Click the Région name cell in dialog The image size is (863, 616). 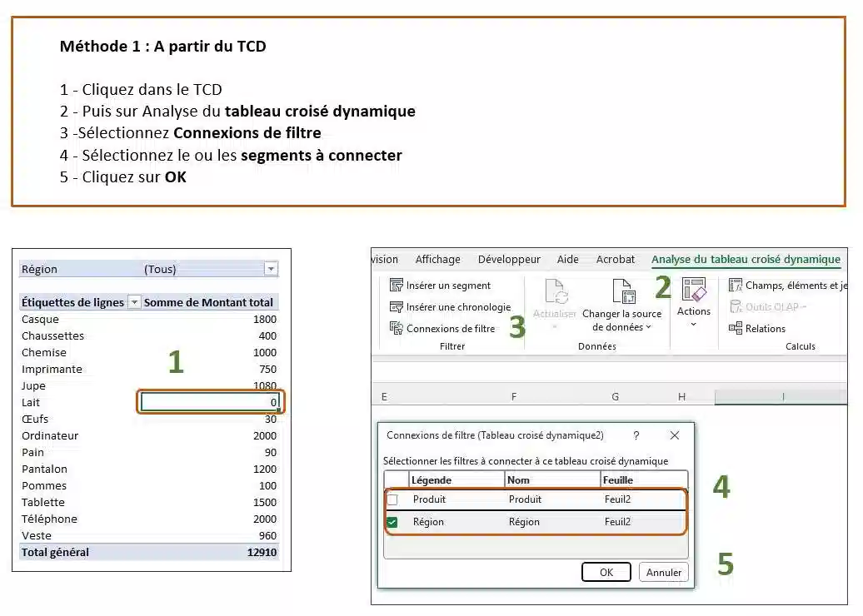click(524, 522)
